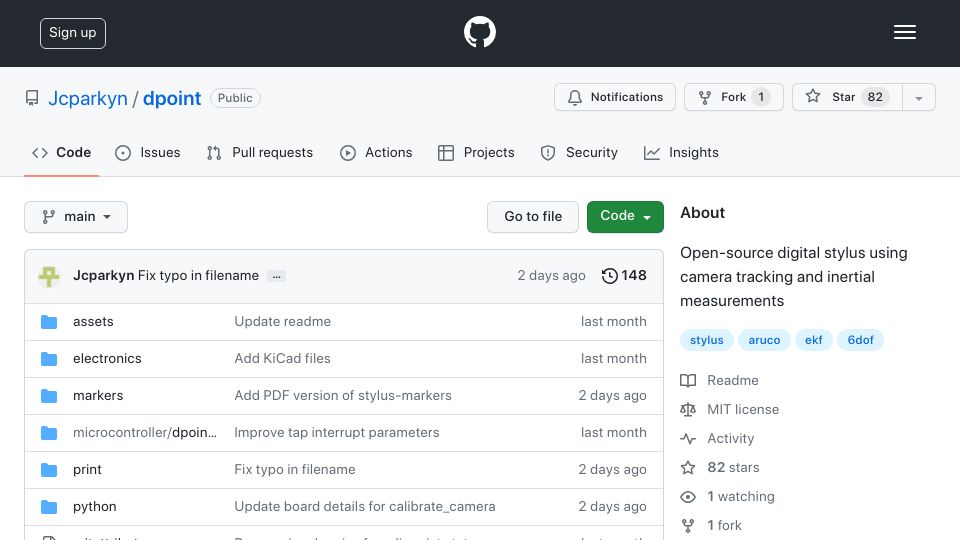Expand the main branch selector

tap(76, 217)
